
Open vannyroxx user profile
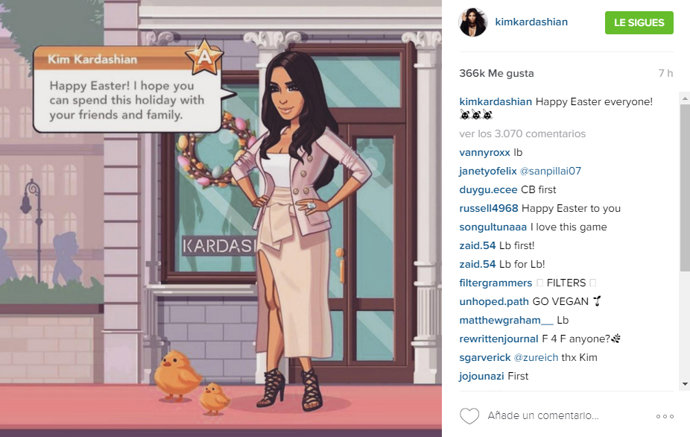click(484, 153)
